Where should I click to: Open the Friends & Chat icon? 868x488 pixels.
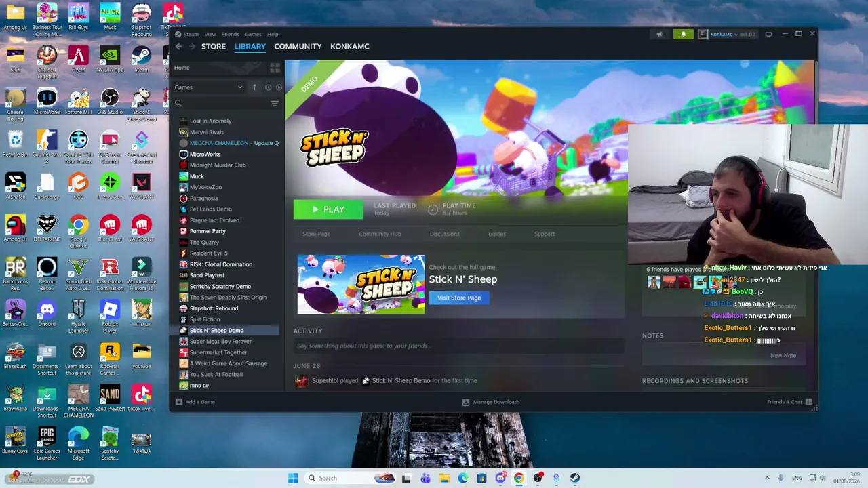click(x=808, y=402)
